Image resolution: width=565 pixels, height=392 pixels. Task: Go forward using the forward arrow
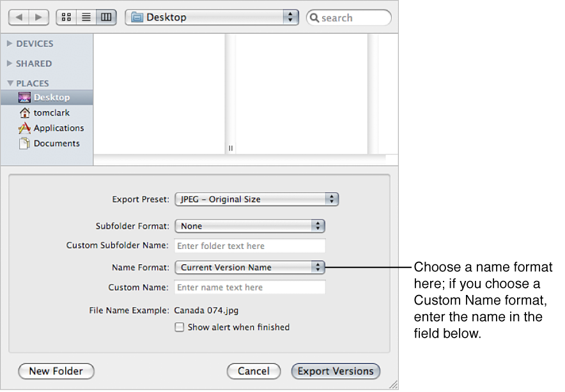[x=37, y=17]
